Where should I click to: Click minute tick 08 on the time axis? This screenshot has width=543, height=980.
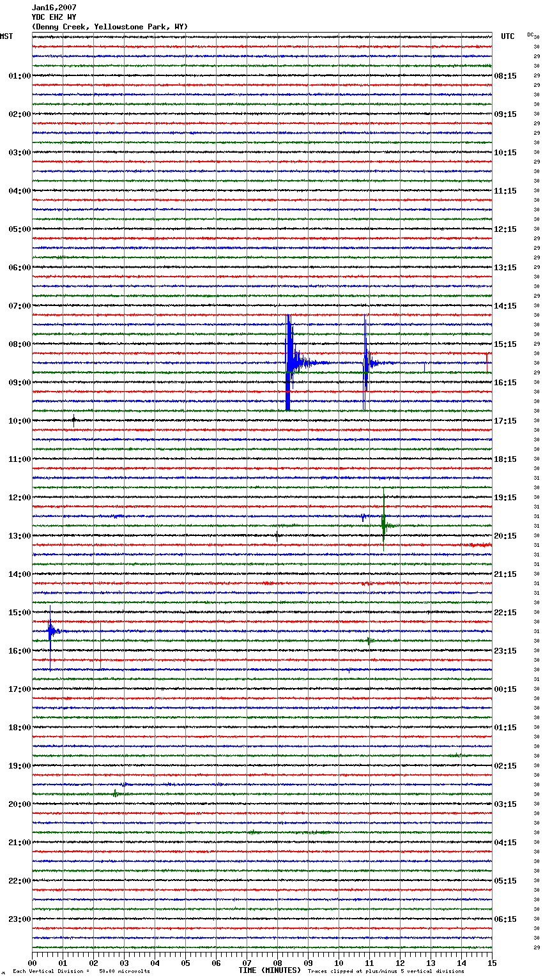tap(278, 963)
